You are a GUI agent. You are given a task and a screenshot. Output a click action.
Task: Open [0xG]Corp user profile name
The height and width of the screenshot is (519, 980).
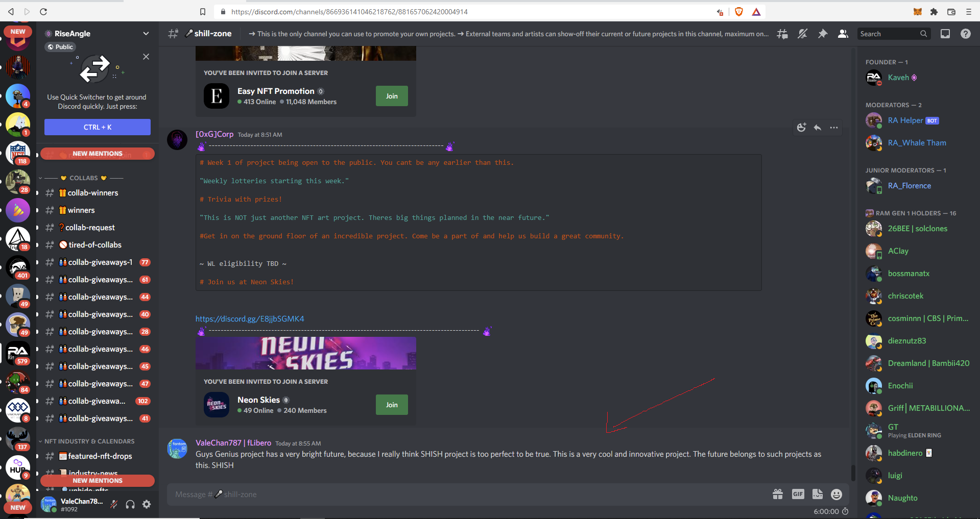tap(214, 134)
